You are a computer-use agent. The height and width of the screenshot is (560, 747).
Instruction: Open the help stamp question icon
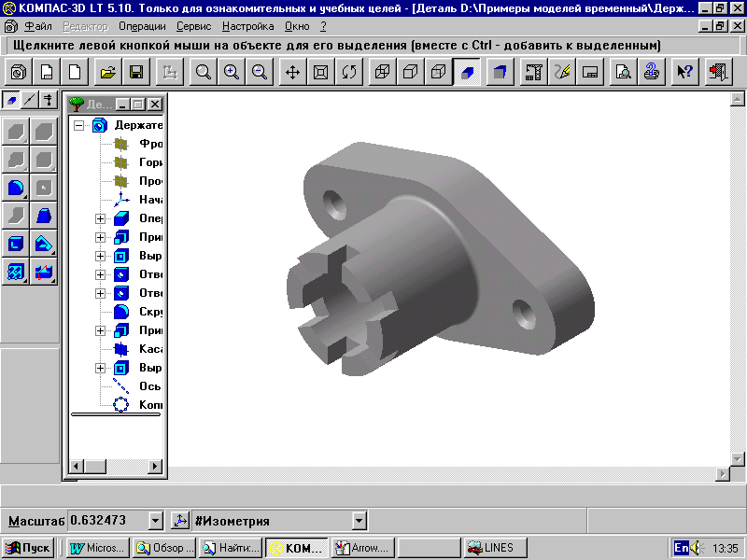[651, 72]
